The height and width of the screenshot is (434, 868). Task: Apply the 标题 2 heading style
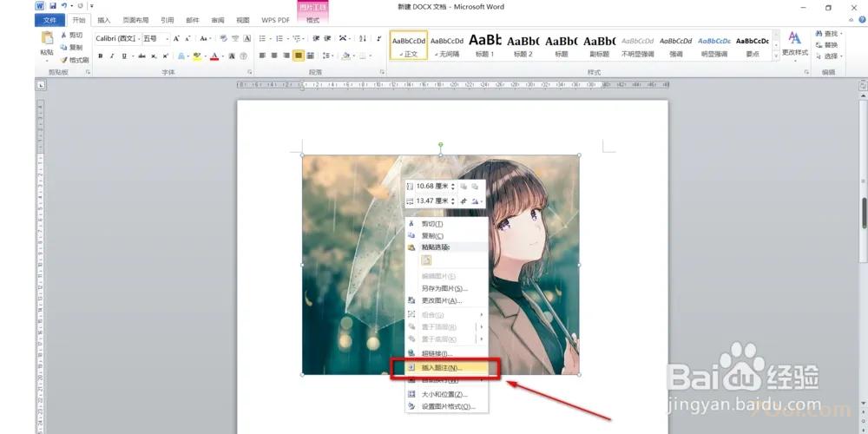pos(523,45)
